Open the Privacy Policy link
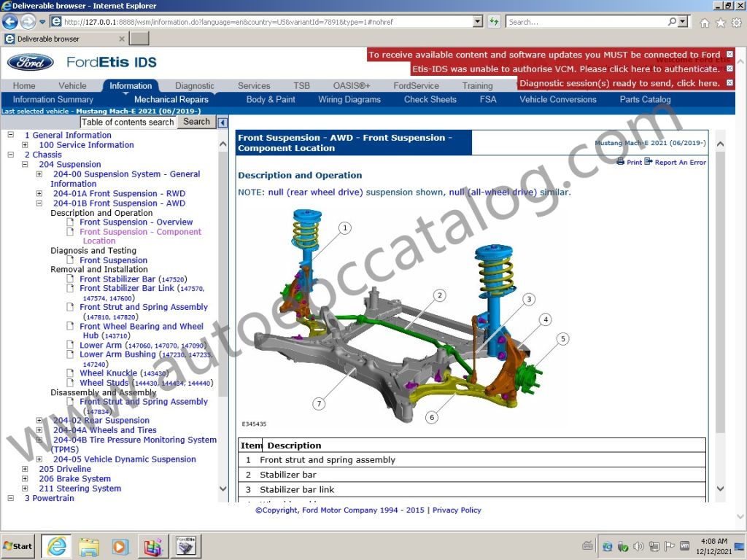This screenshot has height=560, width=747. (x=456, y=510)
